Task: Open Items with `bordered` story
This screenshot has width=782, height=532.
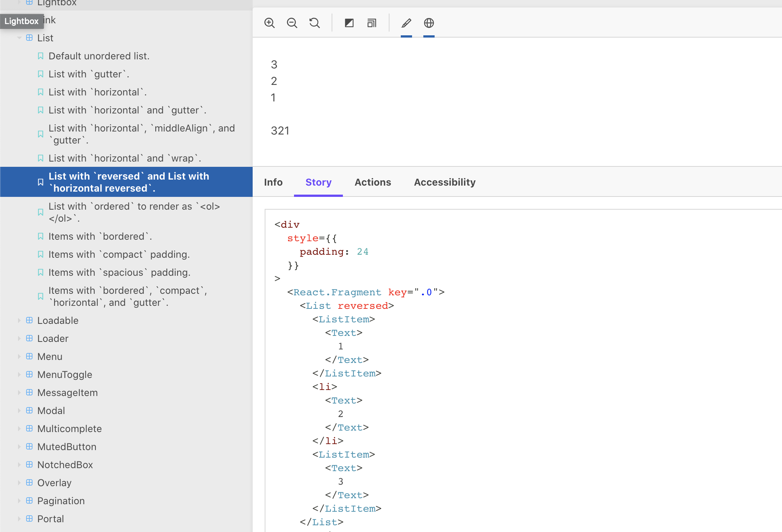Action: click(100, 236)
